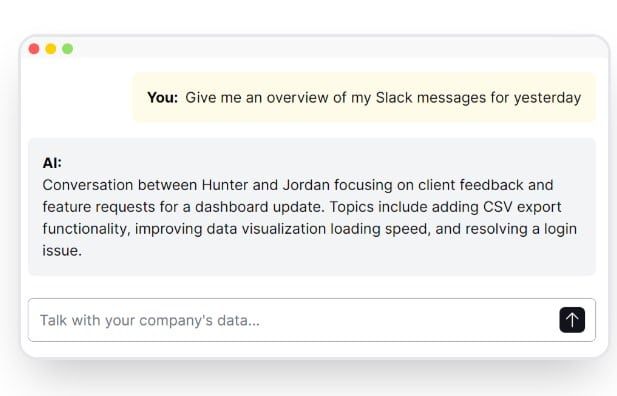Viewport: 617px width, 396px height.
Task: Minimize window with the yellow dot
Action: 51,49
